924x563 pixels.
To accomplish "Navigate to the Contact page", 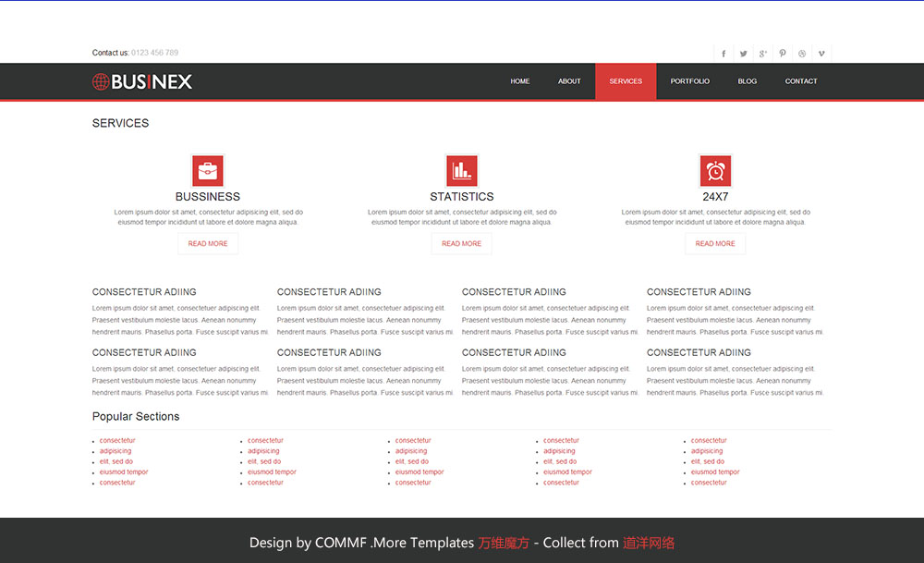I will pyautogui.click(x=801, y=81).
